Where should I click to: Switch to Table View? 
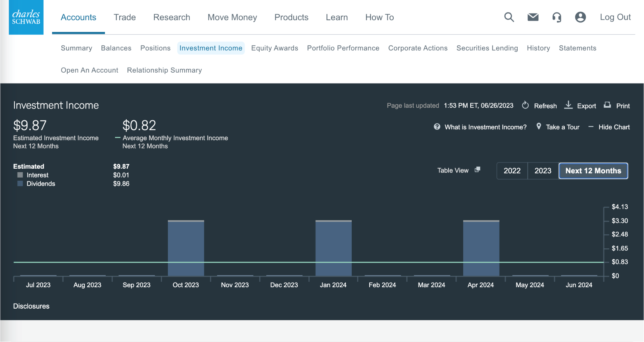click(x=453, y=170)
